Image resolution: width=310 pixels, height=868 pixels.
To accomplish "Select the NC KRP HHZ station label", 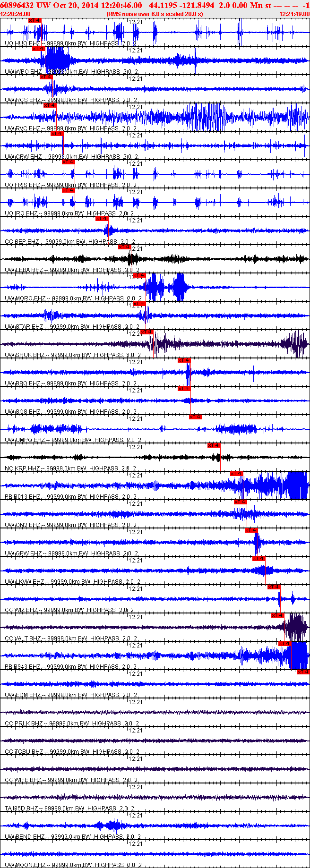I will tap(22, 468).
